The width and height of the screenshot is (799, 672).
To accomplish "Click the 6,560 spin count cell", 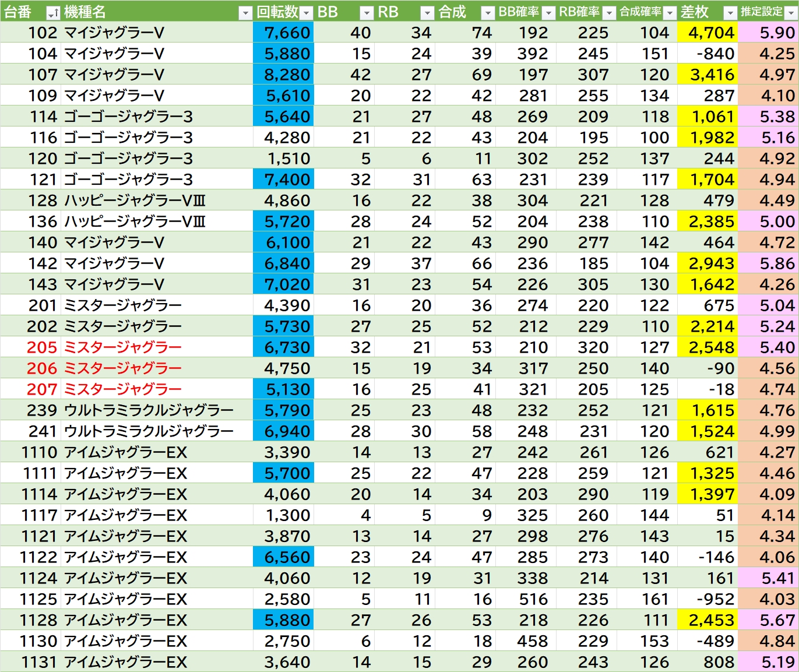I will pyautogui.click(x=283, y=557).
